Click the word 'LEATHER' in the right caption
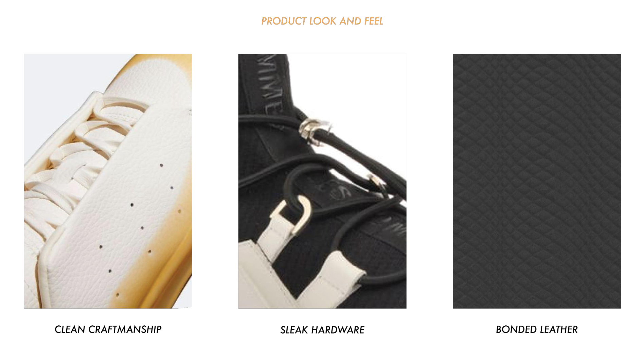 point(559,329)
